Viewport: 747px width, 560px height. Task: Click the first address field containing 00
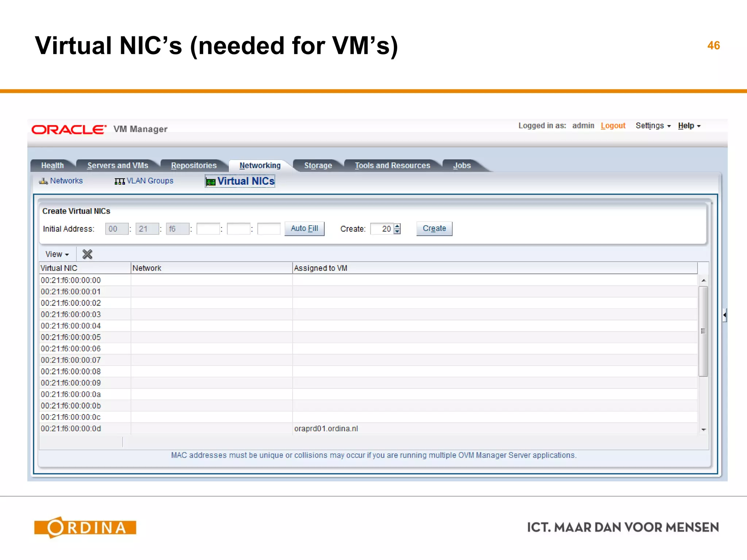click(117, 229)
